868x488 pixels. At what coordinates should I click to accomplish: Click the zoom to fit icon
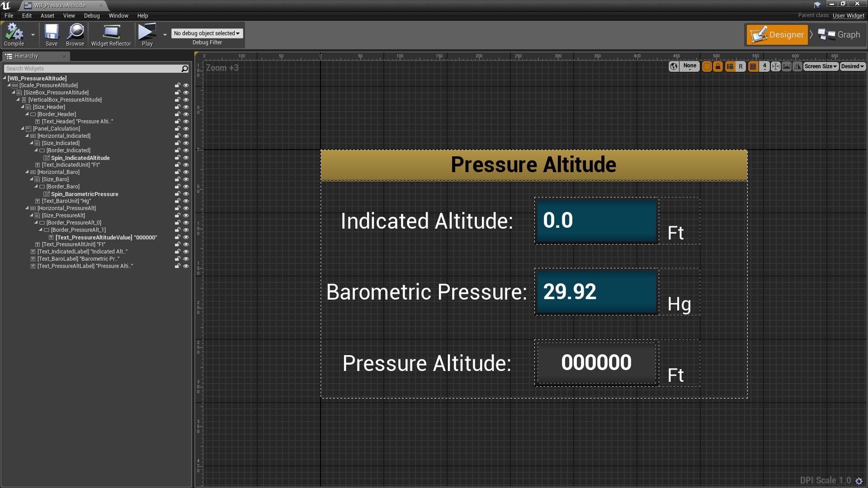pyautogui.click(x=776, y=66)
